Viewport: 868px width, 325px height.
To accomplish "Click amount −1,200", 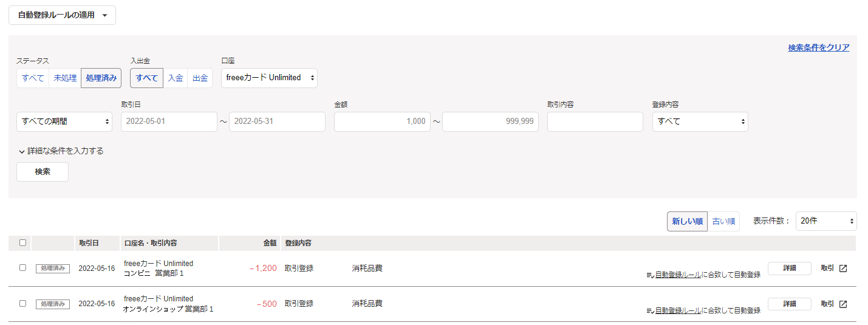I will [x=263, y=268].
